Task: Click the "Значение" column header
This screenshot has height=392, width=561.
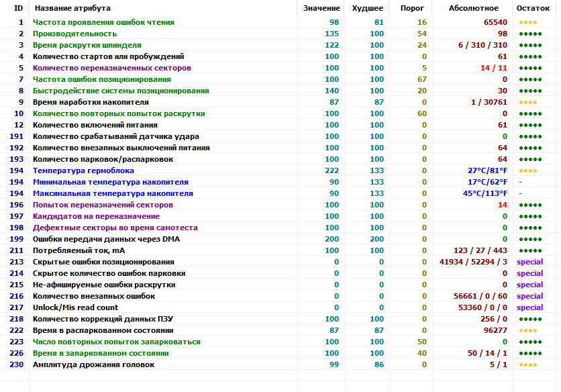Action: click(321, 8)
